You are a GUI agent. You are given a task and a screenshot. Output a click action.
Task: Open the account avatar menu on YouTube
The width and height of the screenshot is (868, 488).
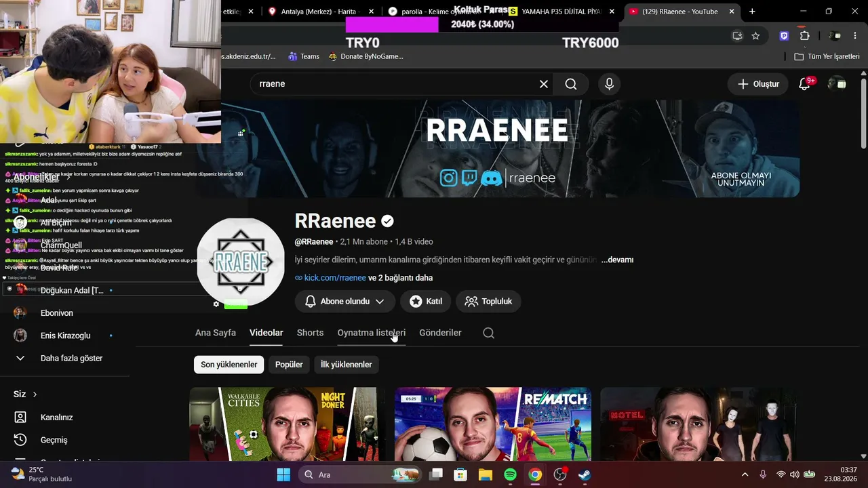pos(838,84)
